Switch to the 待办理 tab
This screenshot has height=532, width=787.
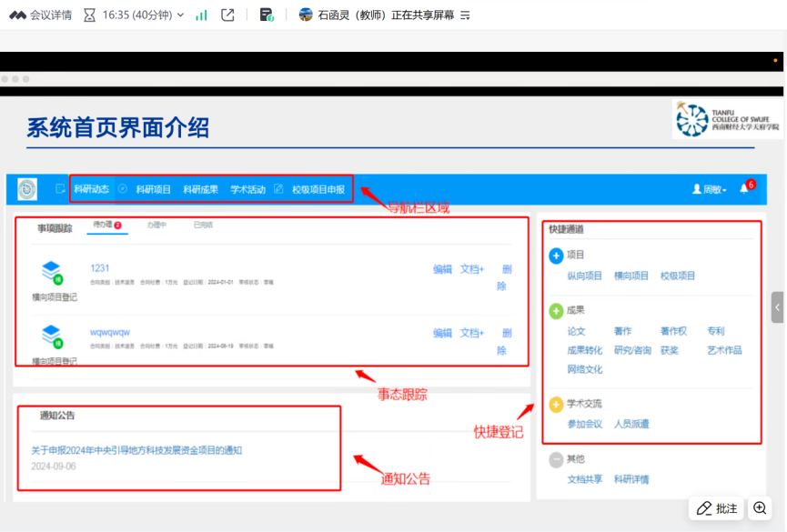102,225
